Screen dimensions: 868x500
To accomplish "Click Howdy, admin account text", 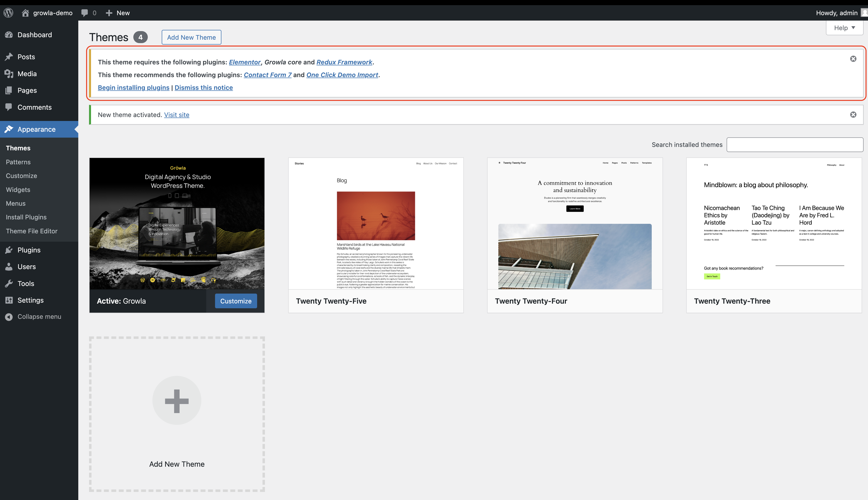I will tap(836, 13).
